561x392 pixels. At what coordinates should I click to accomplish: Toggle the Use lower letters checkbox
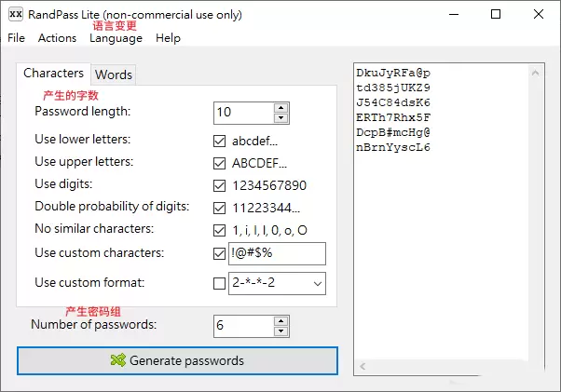coord(219,142)
